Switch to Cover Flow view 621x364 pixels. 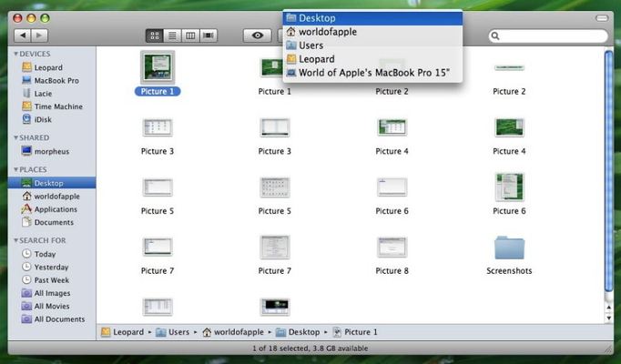tap(209, 35)
